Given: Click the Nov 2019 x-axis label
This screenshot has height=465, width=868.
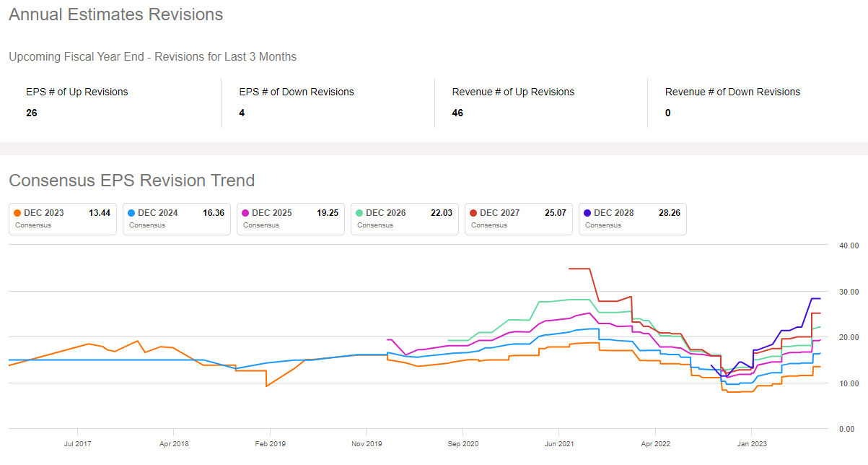Looking at the screenshot, I should point(367,443).
